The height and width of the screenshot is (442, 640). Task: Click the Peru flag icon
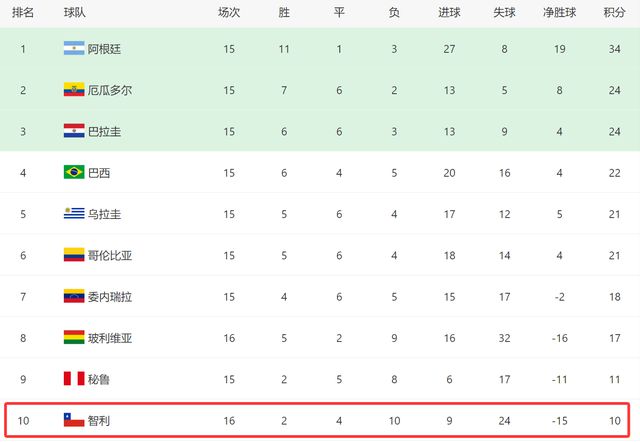[74, 378]
